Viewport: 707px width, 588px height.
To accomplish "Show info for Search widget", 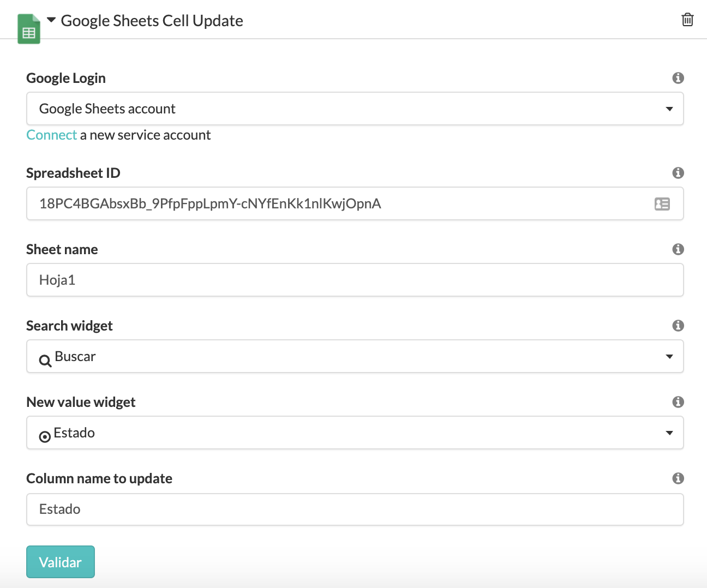I will (678, 326).
